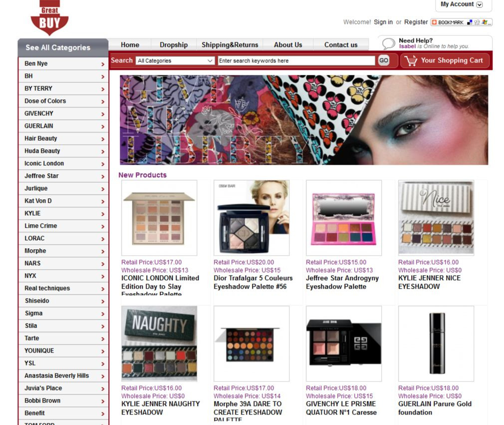
Task: Click the arrow beside Huda Beauty
Action: coord(103,151)
